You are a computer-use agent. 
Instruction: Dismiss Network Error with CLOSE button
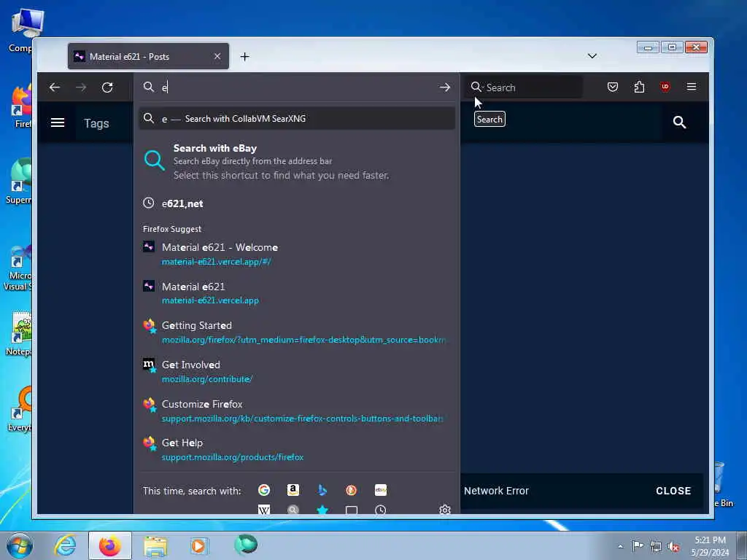pos(673,491)
